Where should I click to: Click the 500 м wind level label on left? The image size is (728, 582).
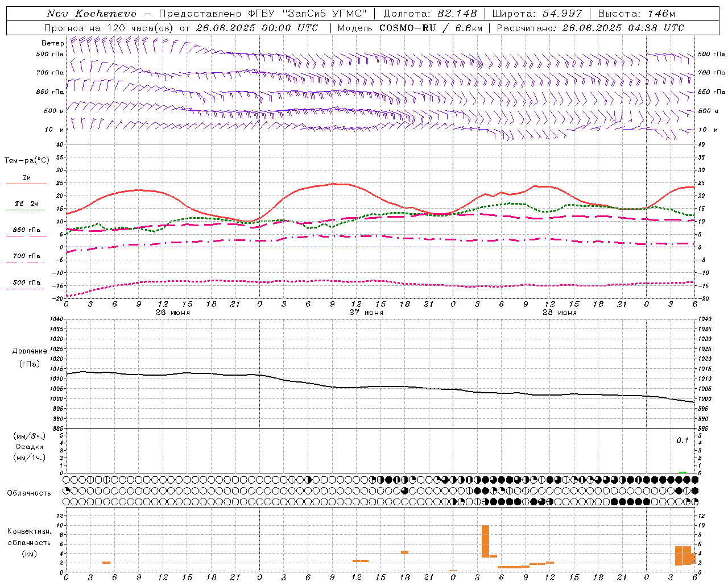click(x=54, y=111)
